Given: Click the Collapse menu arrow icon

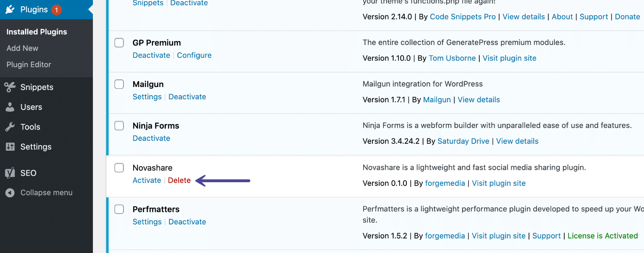Looking at the screenshot, I should 10,192.
